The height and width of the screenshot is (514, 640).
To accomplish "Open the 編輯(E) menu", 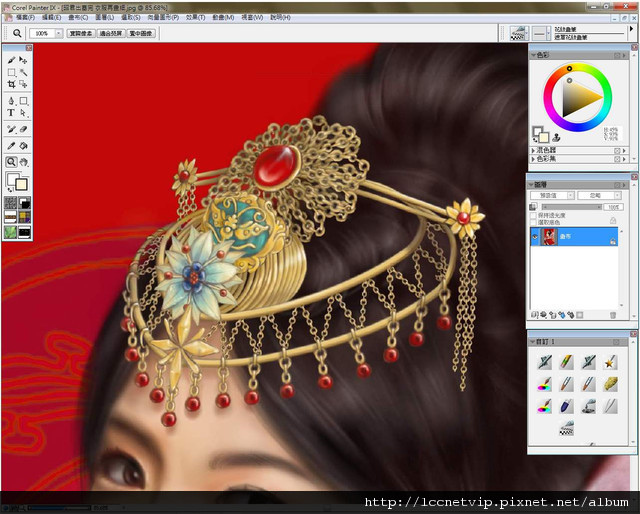I will 51,18.
